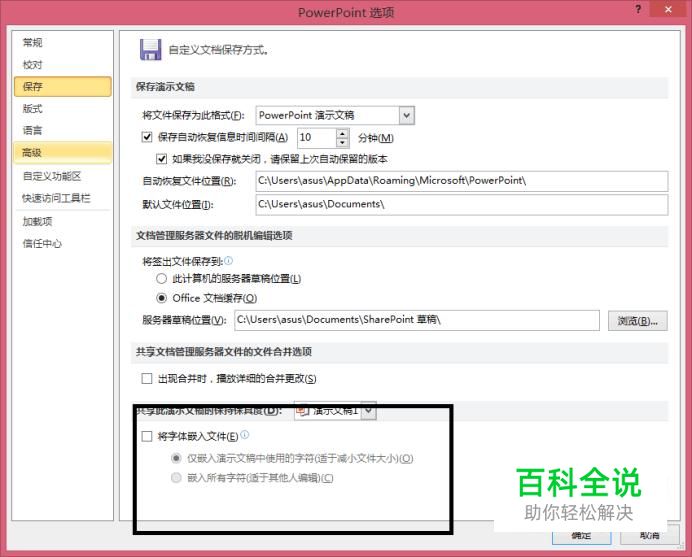Enable 将字体嵌入文件 checkbox
This screenshot has width=692, height=557.
click(147, 437)
